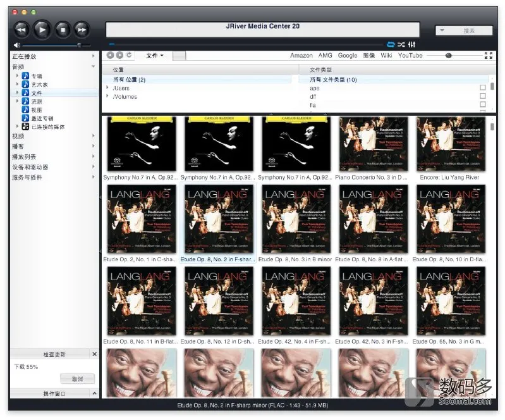
Task: Stop playback with the Stop button
Action: (63, 30)
